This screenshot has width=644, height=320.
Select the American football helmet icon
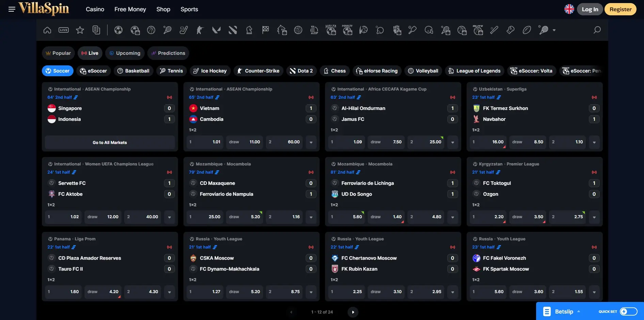pyautogui.click(x=429, y=30)
